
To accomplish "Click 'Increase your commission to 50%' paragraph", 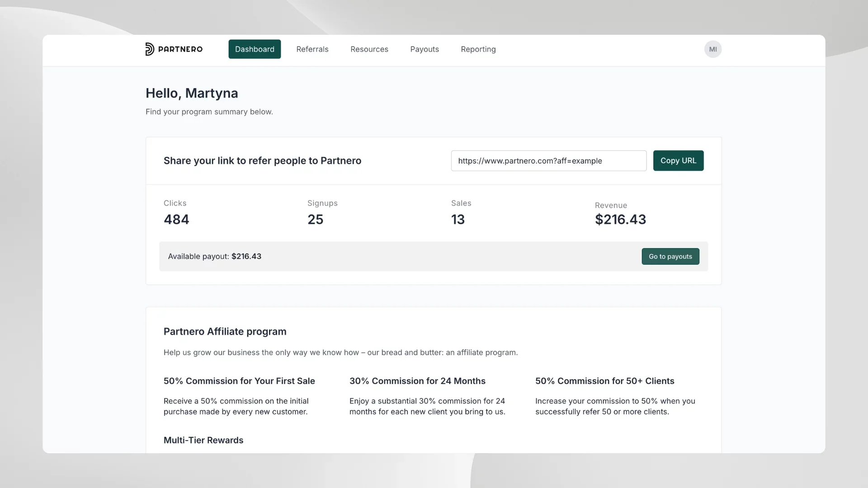I will [615, 406].
